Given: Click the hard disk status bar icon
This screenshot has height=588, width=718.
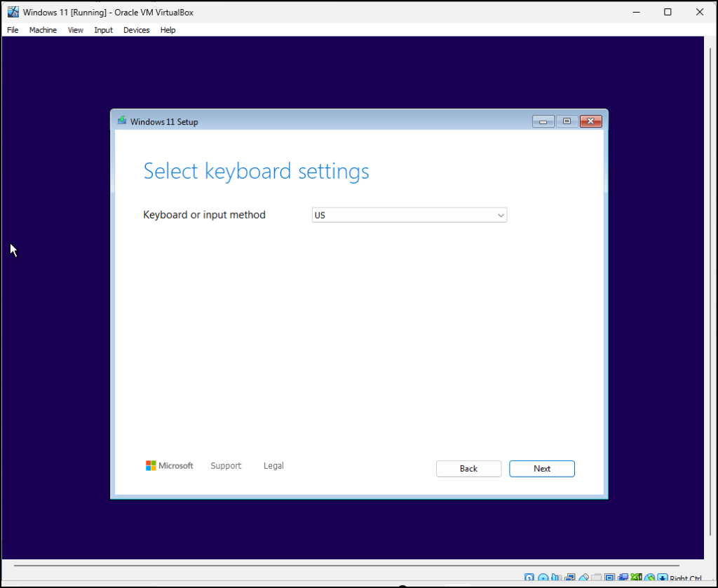Looking at the screenshot, I should click(529, 578).
